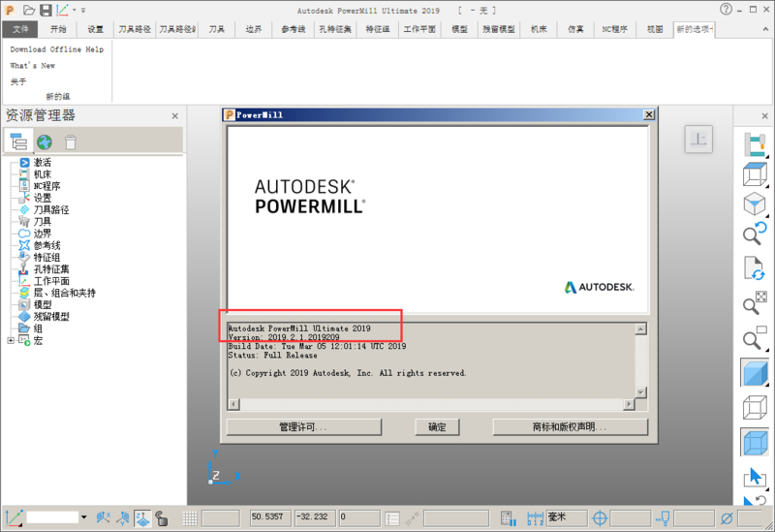Click Download Offline Help
775x532 pixels.
(x=57, y=49)
